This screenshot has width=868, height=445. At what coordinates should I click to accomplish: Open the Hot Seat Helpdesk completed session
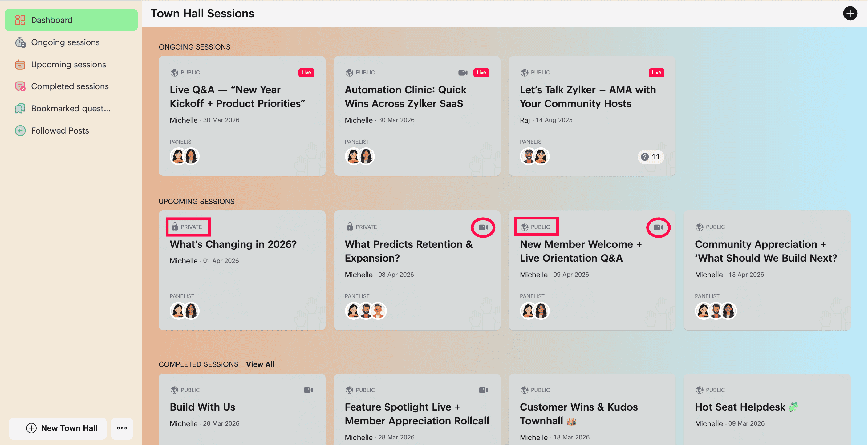pyautogui.click(x=767, y=409)
